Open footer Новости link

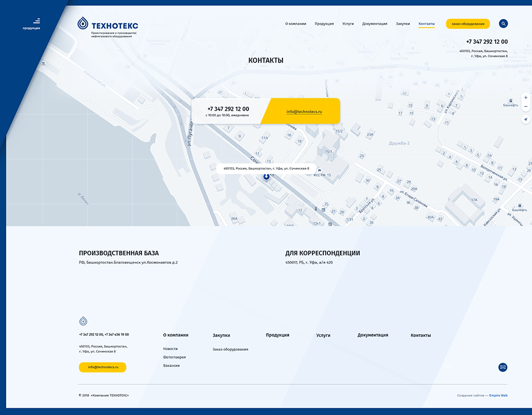coord(171,349)
